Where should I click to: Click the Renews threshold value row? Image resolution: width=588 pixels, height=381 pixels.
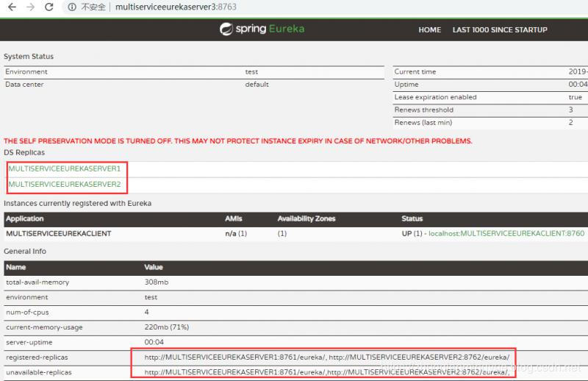click(490, 110)
